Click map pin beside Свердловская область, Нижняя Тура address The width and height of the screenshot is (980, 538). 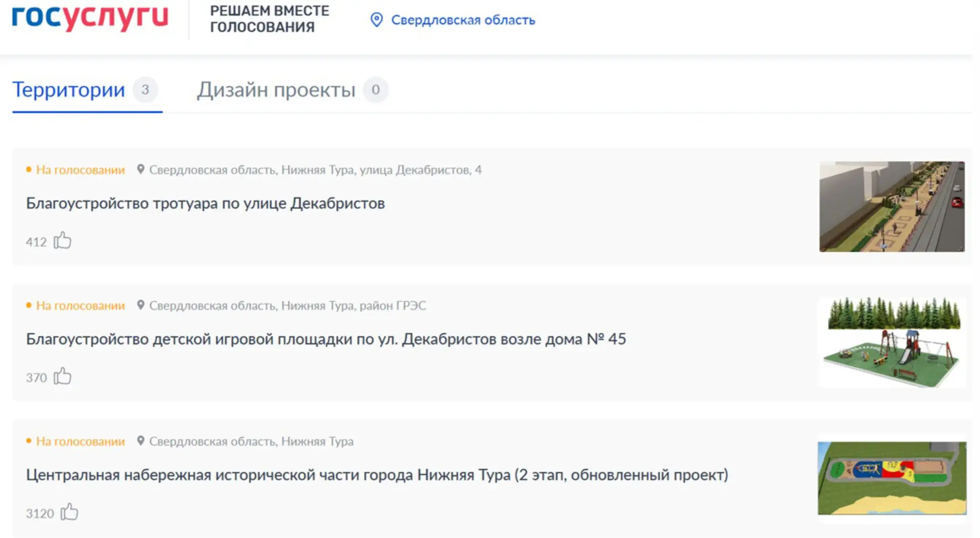tap(141, 441)
